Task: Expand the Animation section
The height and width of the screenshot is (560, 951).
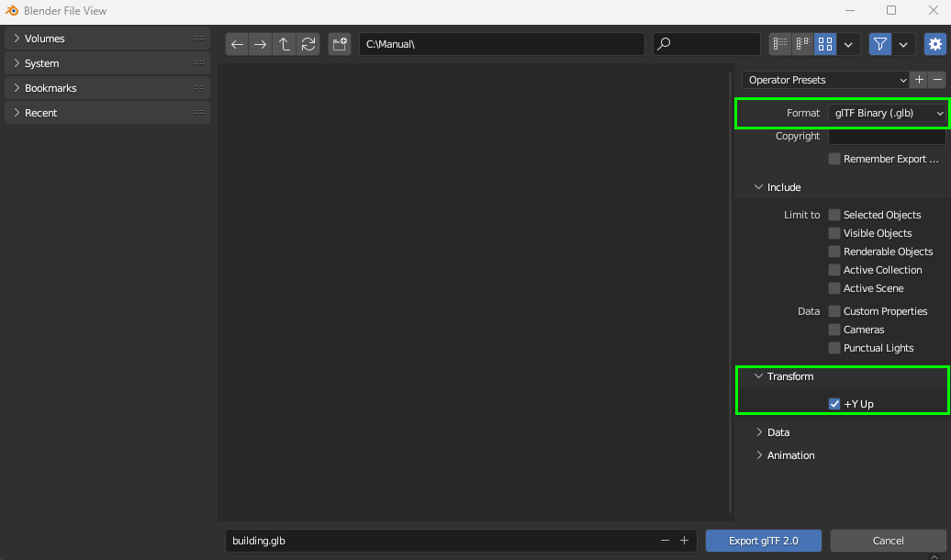Action: point(789,454)
